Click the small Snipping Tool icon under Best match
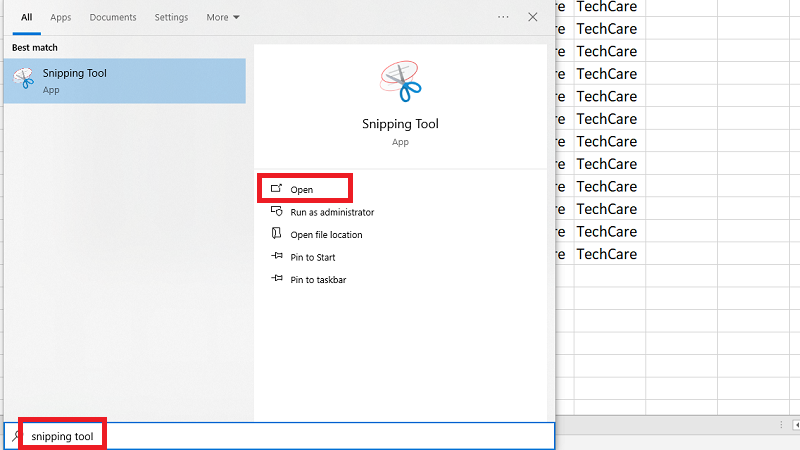 pos(23,81)
